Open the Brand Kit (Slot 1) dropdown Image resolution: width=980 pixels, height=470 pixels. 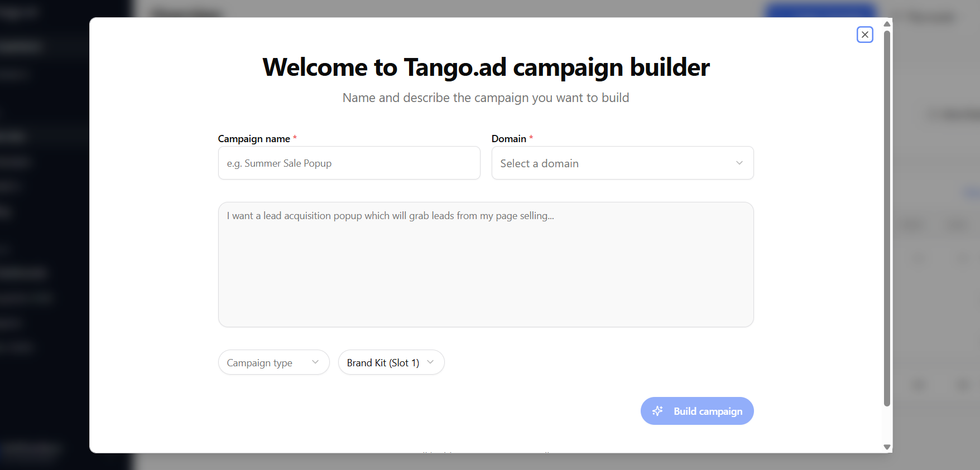391,362
